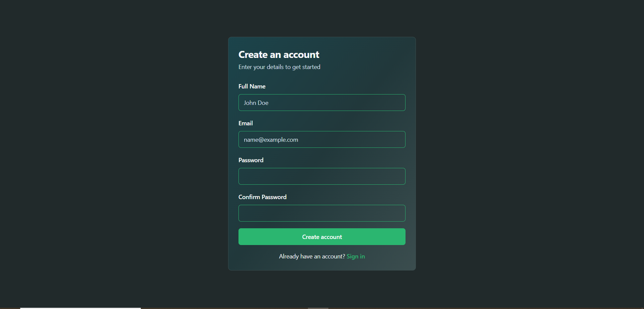Open the Sign in link
This screenshot has width=644, height=309.
(355, 256)
